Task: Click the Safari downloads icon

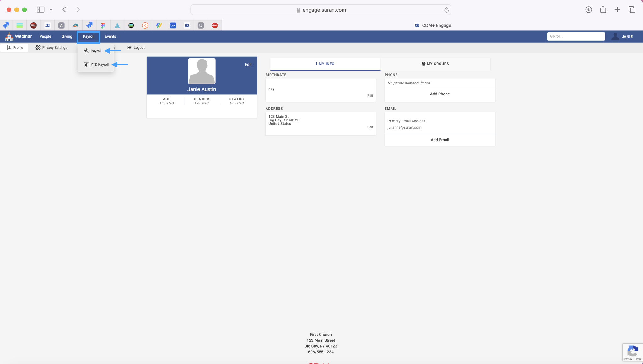Action: tap(589, 10)
